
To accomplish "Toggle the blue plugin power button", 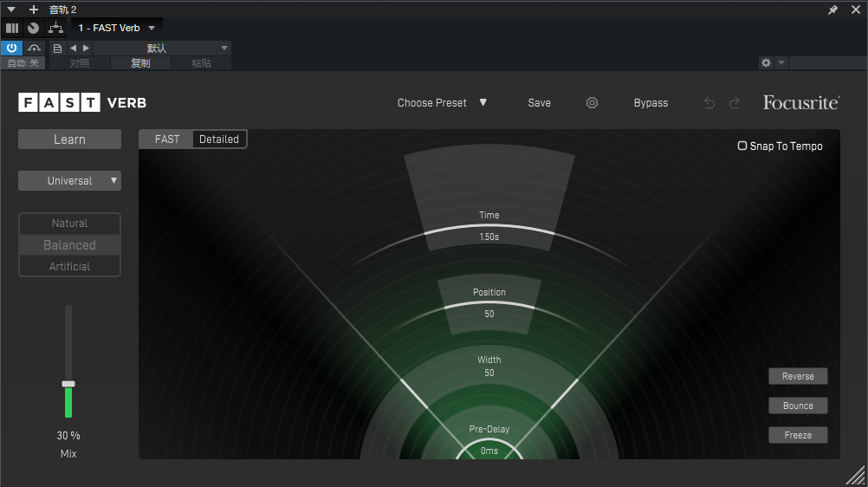I will (11, 48).
